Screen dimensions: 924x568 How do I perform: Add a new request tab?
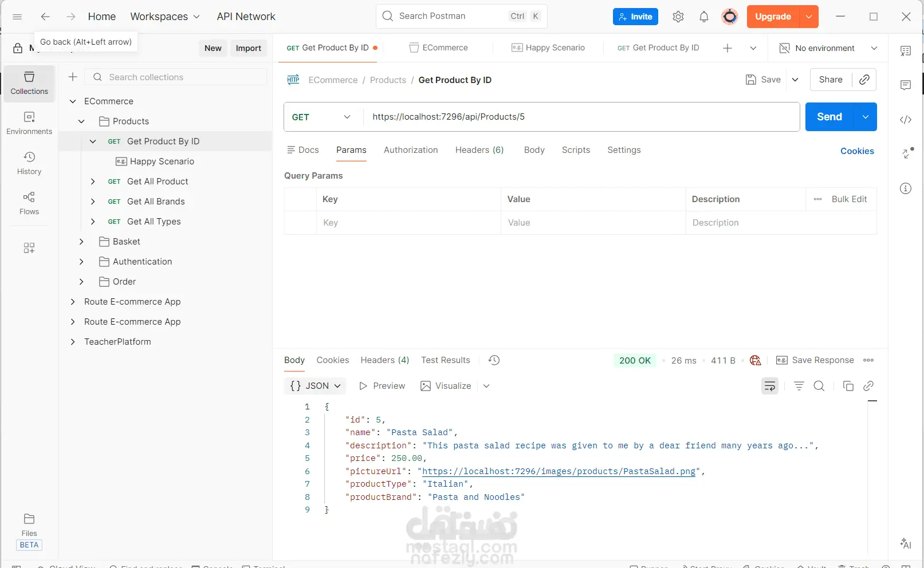(728, 48)
